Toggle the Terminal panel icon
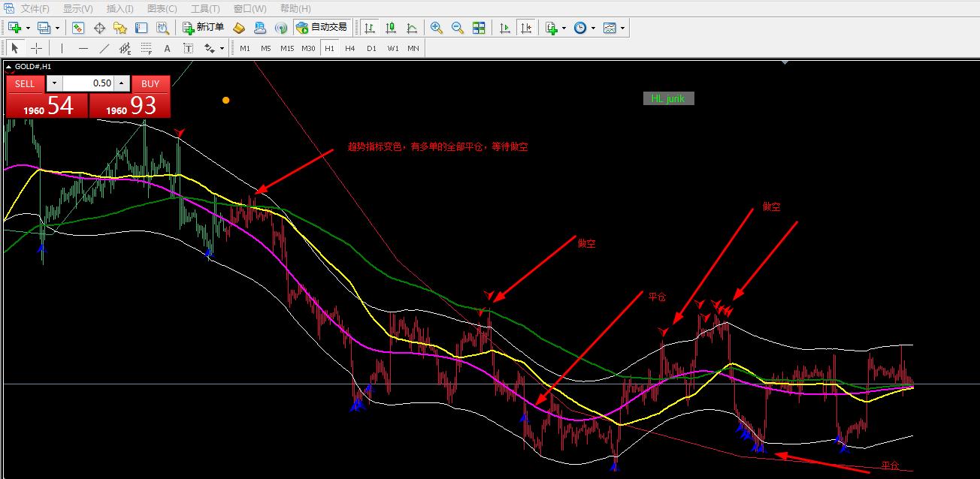The image size is (980, 479). [x=141, y=28]
